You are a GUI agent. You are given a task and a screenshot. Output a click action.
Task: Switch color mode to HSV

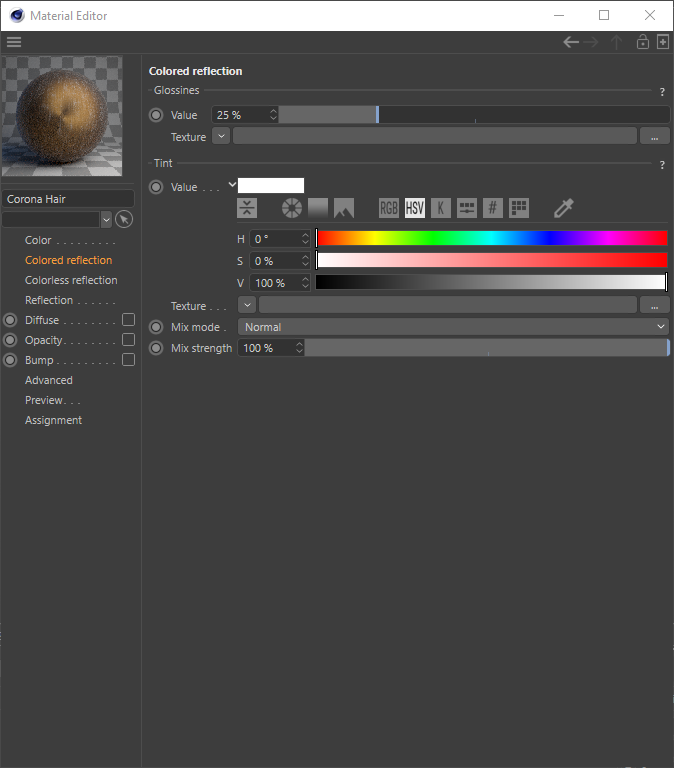415,208
